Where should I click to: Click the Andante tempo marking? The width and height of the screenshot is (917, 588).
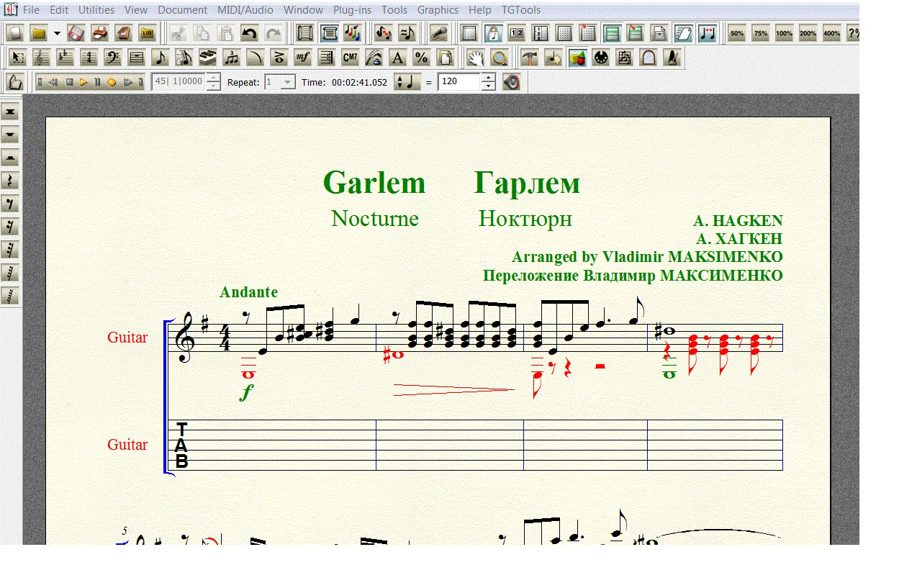point(248,292)
